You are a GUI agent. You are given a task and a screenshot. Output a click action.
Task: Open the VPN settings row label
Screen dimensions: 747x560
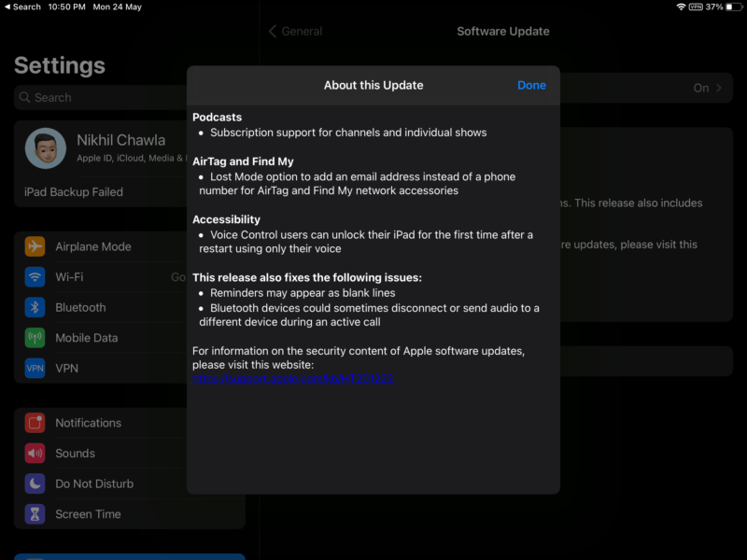(x=66, y=368)
